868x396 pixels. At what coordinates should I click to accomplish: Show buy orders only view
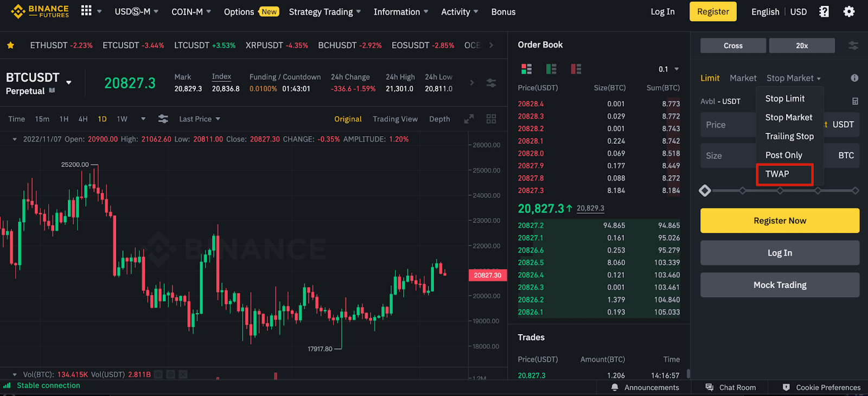click(x=551, y=69)
